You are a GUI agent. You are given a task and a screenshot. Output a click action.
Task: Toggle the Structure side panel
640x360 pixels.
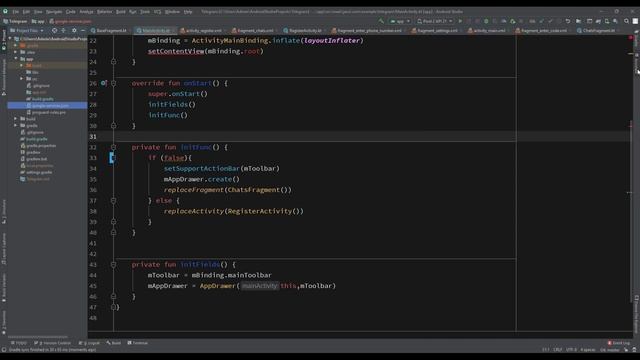tap(4, 211)
